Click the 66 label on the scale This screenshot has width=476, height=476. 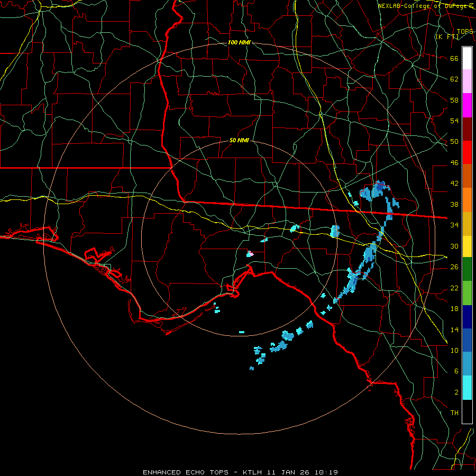coord(454,59)
